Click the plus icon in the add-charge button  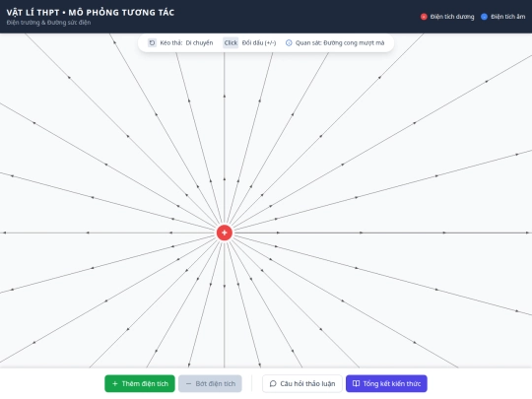(x=114, y=383)
